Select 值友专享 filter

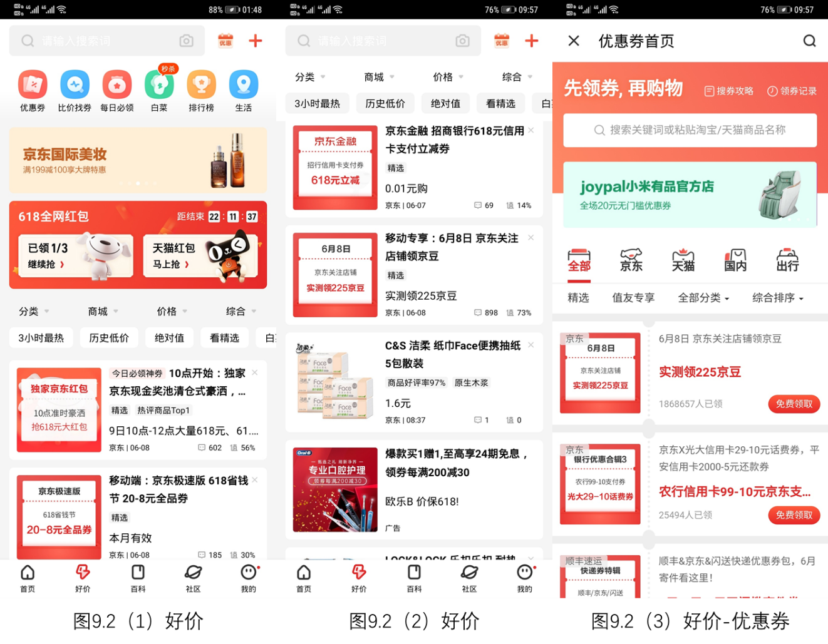tap(633, 298)
